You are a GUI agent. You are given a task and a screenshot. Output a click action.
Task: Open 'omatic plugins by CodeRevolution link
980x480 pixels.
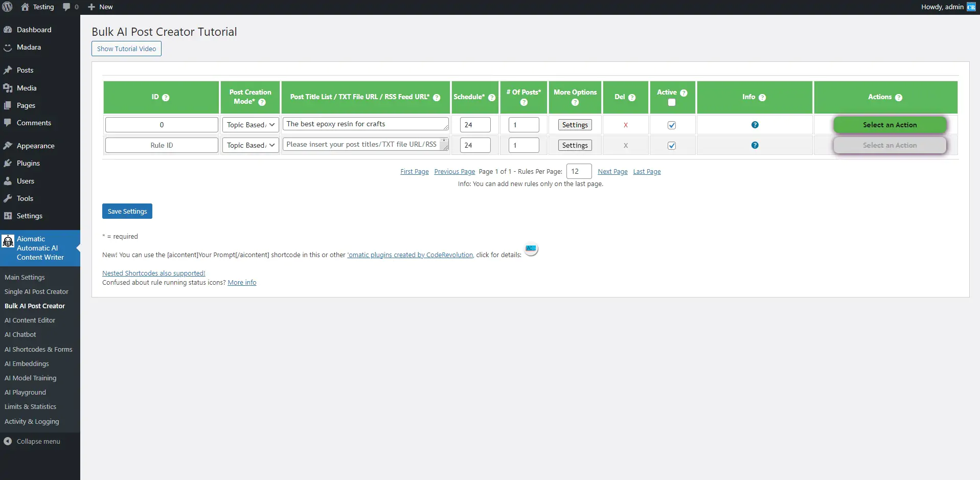[x=410, y=255]
